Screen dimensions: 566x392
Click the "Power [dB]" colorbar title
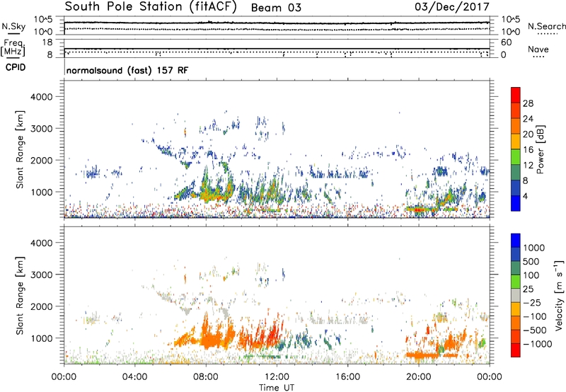(540, 149)
